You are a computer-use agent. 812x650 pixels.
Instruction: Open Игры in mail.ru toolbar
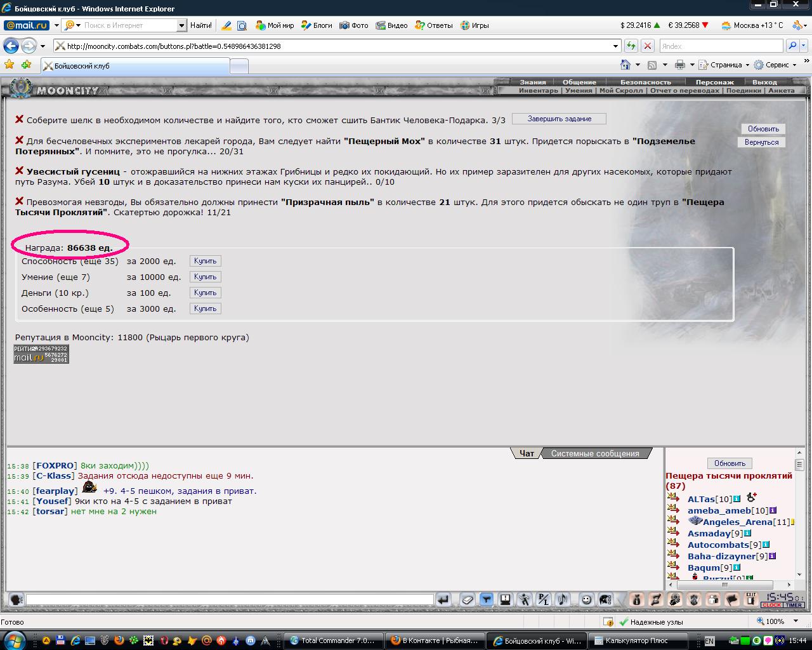(x=475, y=25)
